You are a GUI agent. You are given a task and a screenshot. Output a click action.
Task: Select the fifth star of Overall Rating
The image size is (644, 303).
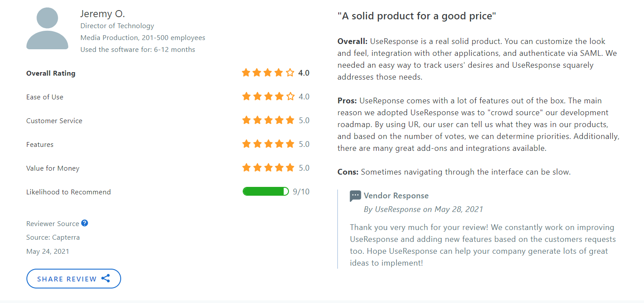[289, 73]
